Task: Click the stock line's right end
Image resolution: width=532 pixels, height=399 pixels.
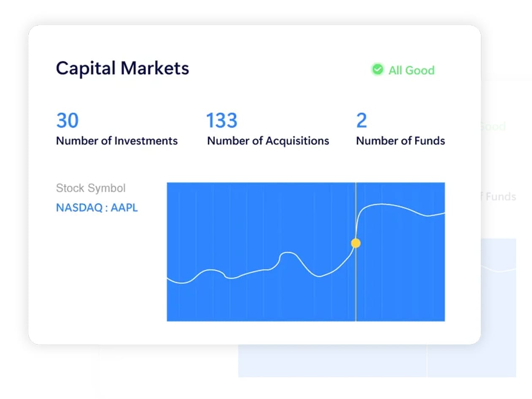Action: pyautogui.click(x=443, y=213)
